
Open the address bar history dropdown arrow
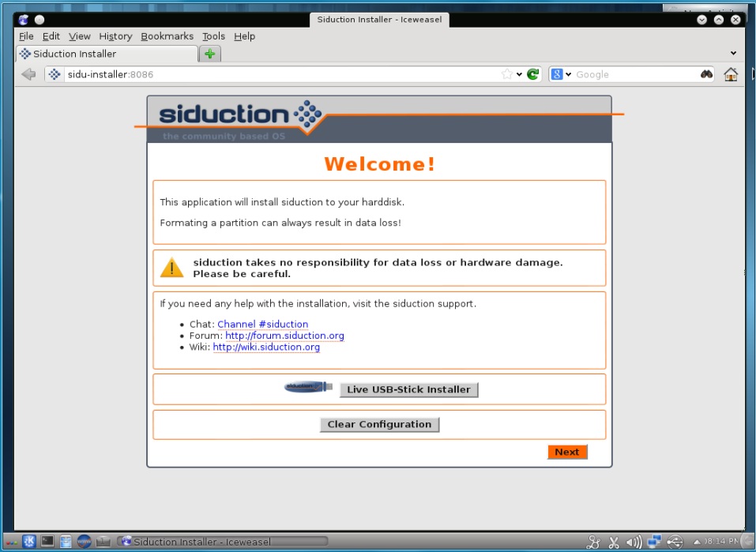point(519,74)
